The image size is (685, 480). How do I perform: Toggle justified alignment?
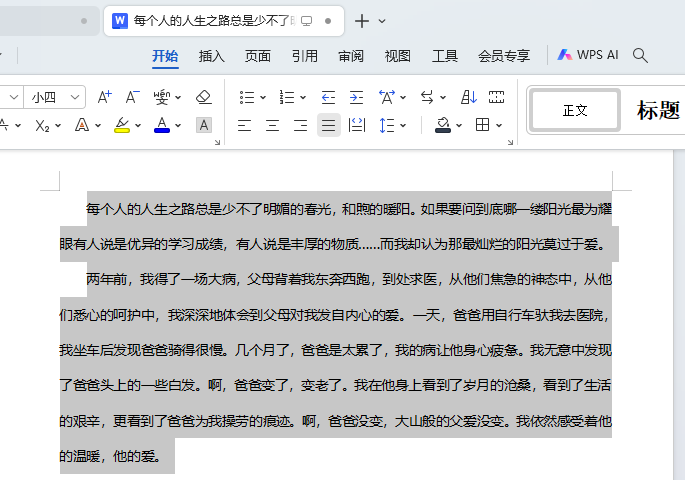(329, 126)
